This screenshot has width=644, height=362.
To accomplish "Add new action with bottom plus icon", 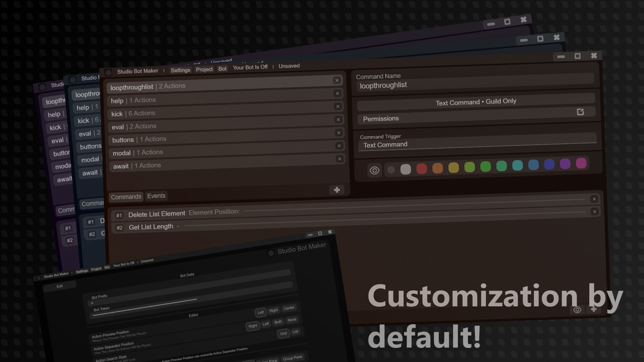I will [x=594, y=309].
